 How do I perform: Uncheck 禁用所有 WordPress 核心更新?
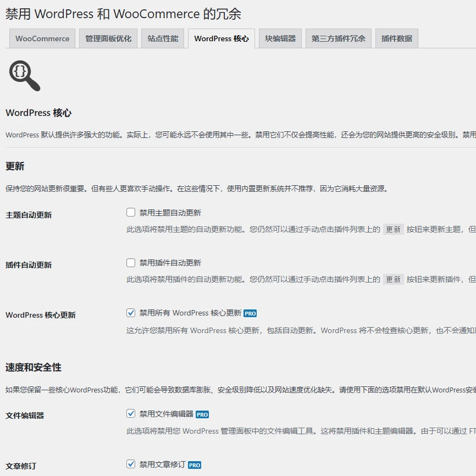(130, 312)
